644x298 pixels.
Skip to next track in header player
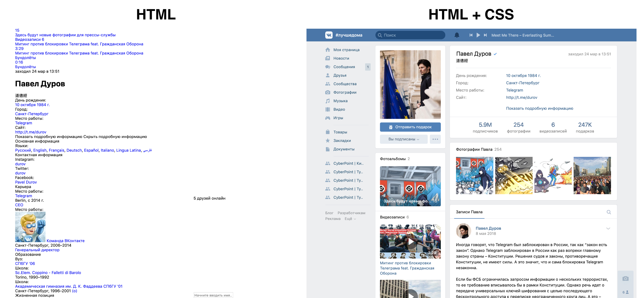click(485, 35)
